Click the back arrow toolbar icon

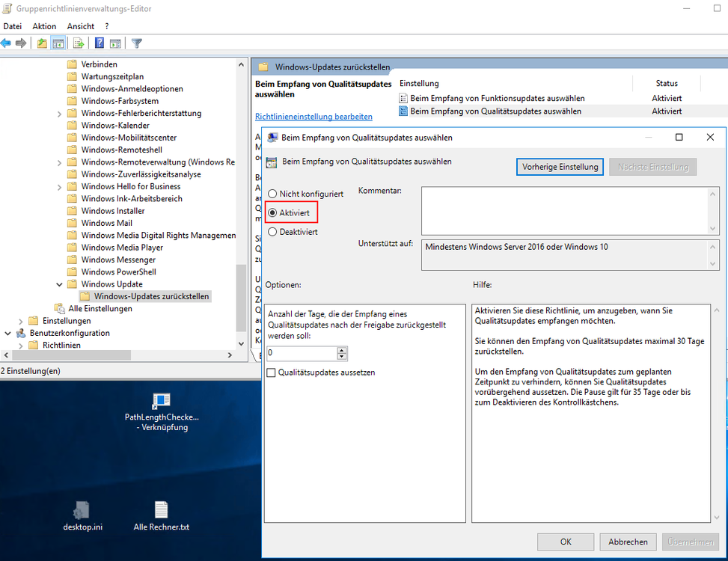point(6,43)
